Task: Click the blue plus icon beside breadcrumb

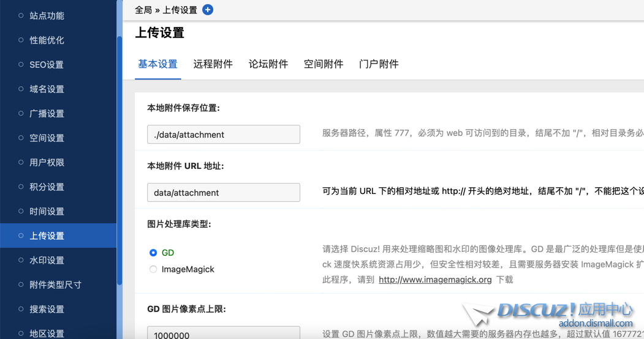Action: [x=208, y=10]
